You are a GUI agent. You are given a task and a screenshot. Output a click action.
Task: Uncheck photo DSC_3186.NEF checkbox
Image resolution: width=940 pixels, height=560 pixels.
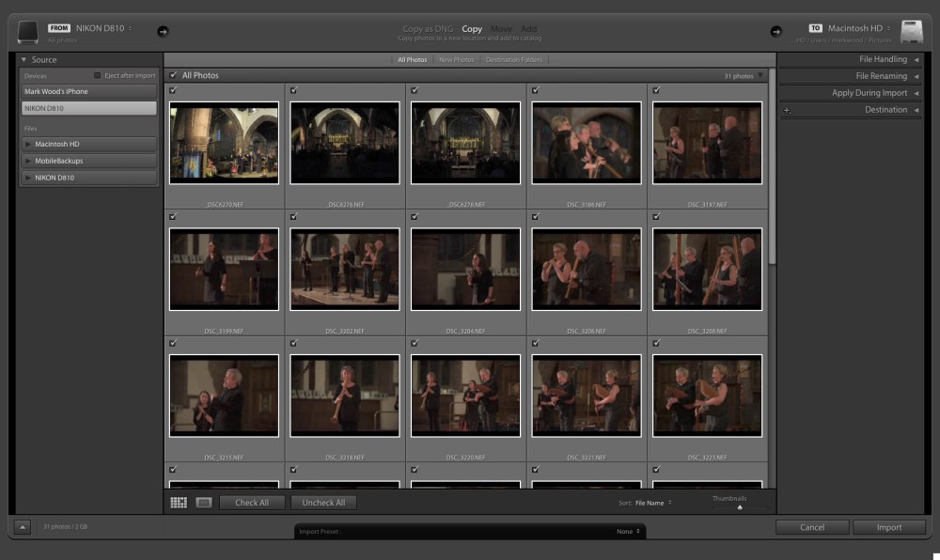tap(536, 90)
